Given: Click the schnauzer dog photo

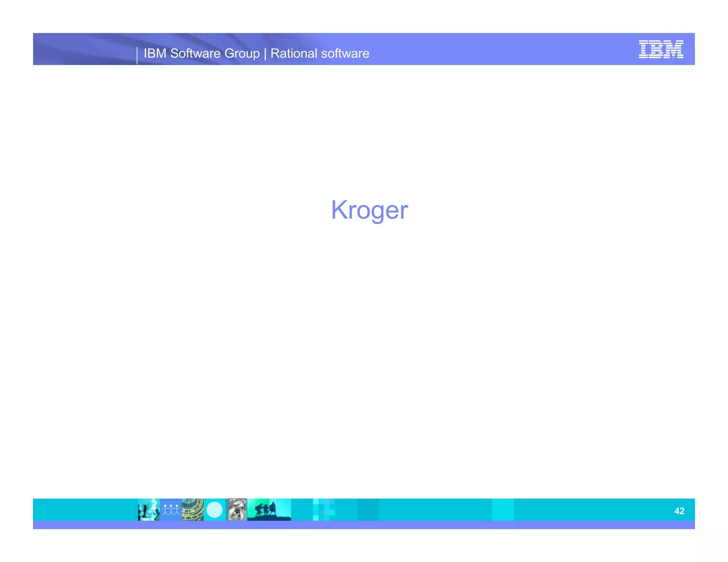Looking at the screenshot, I should (237, 509).
